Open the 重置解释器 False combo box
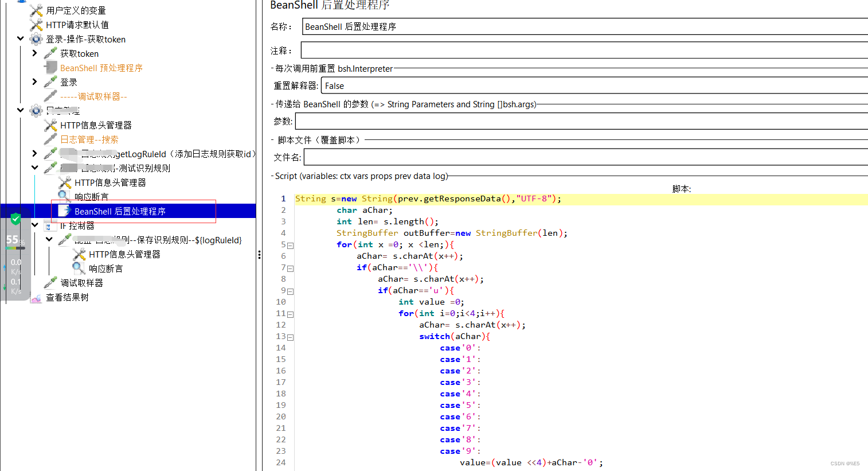Viewport: 868px width, 471px height. coord(595,85)
